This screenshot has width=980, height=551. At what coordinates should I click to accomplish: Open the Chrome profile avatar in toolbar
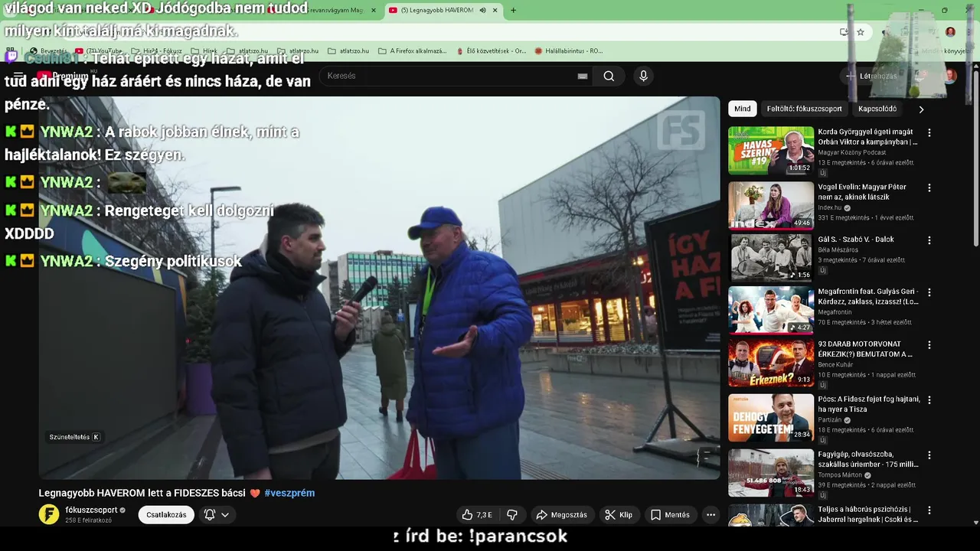click(950, 32)
